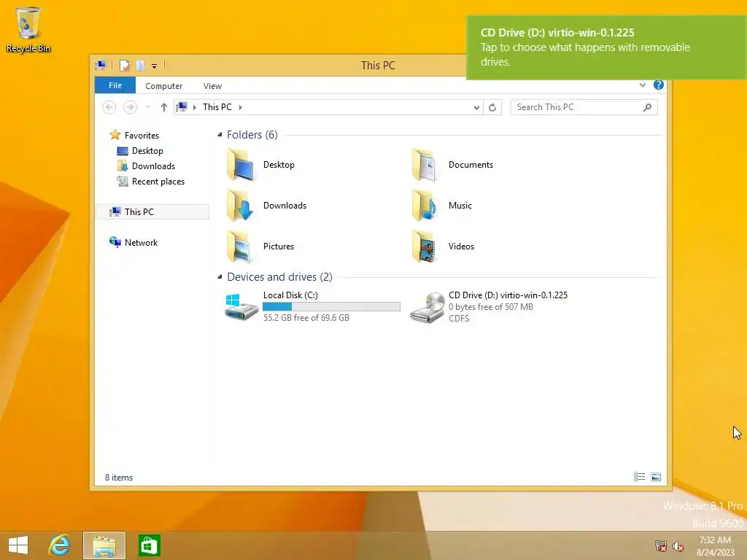Select the Pictures folder icon
The image size is (747, 560).
click(241, 246)
